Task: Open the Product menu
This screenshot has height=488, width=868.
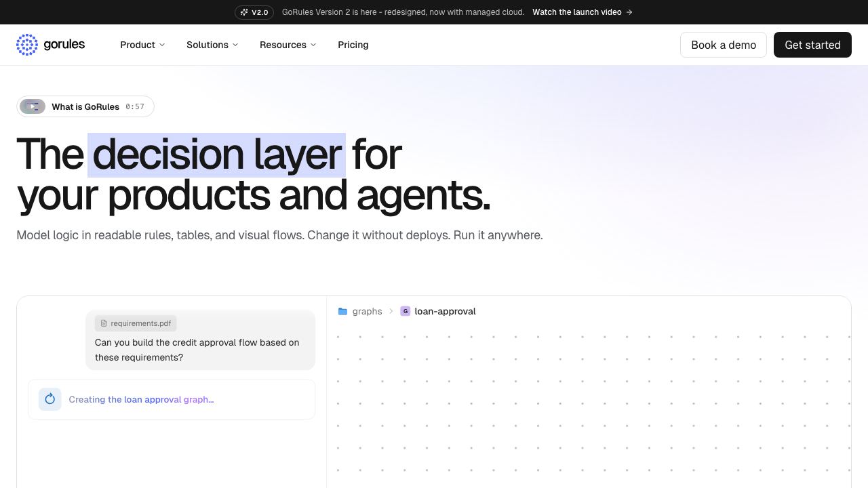Action: [142, 45]
